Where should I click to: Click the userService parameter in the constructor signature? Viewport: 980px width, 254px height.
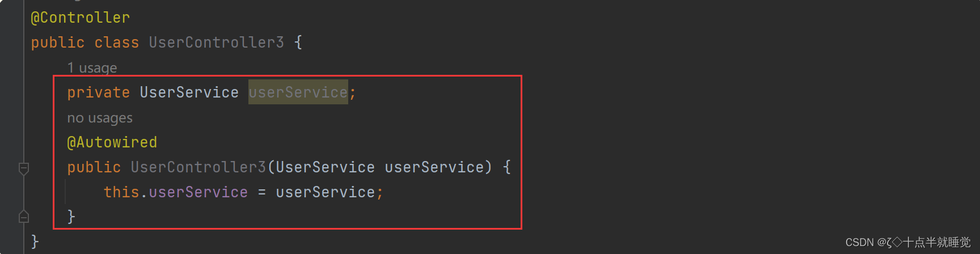(434, 167)
